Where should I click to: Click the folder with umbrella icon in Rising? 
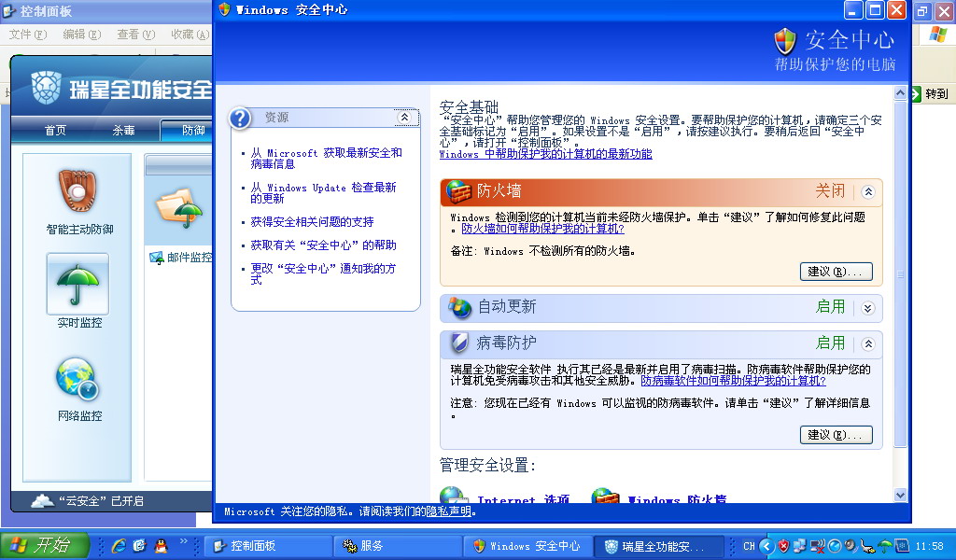pyautogui.click(x=178, y=208)
